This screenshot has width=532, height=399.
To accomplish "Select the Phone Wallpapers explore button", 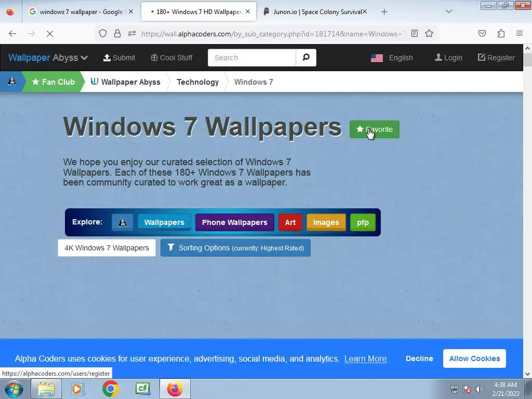I will point(235,222).
